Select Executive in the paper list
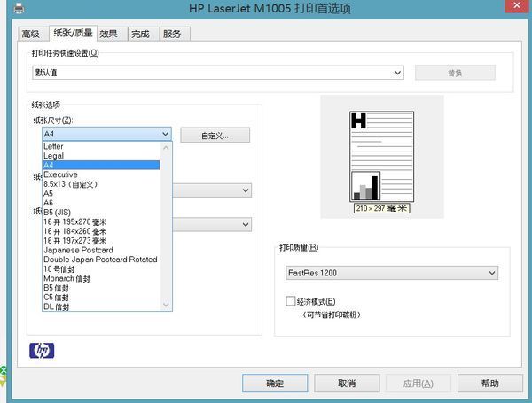 coord(60,174)
